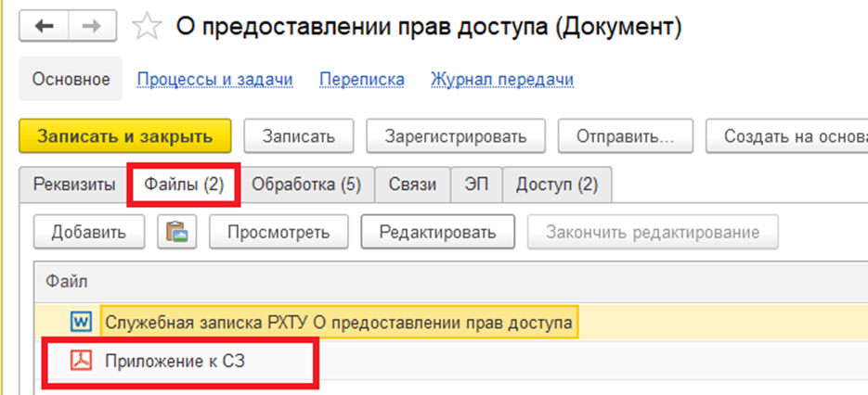Screen dimensions: 868x395
Task: Click the Зарегистрировать button
Action: pyautogui.click(x=454, y=136)
